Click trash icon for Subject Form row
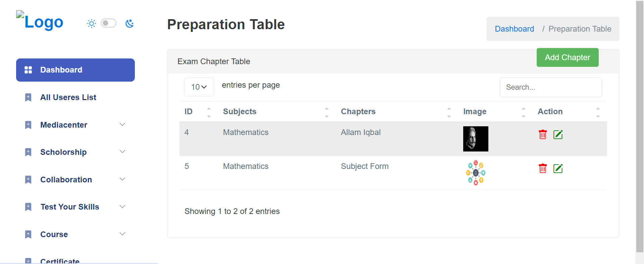Viewport: 644px width, 264px height. coord(542,168)
